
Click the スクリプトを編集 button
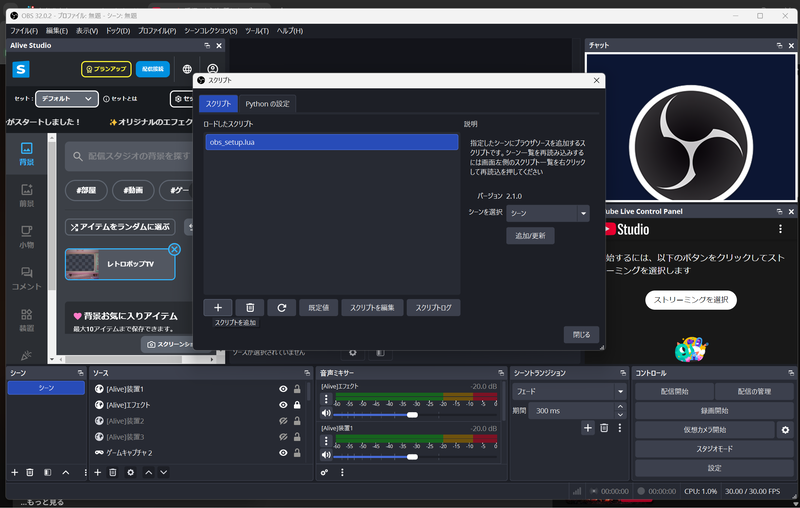tap(372, 308)
